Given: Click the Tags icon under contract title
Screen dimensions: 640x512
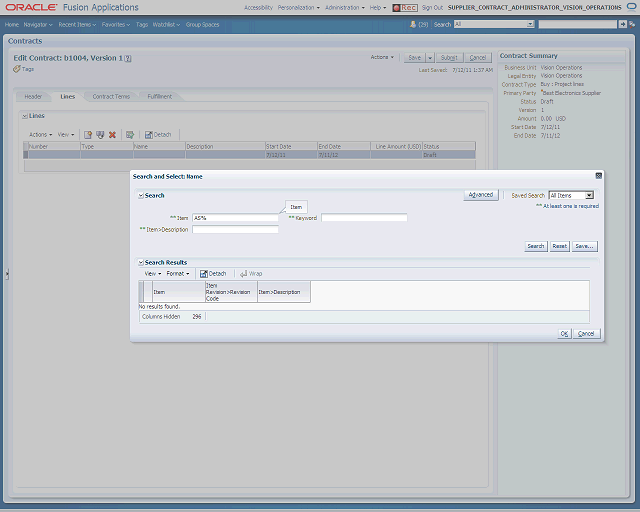Looking at the screenshot, I should 17,69.
